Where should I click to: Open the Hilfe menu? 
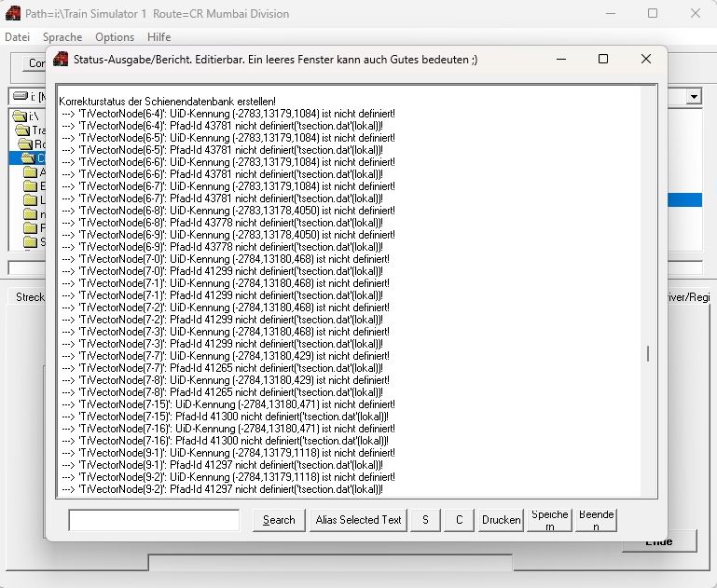tap(159, 37)
